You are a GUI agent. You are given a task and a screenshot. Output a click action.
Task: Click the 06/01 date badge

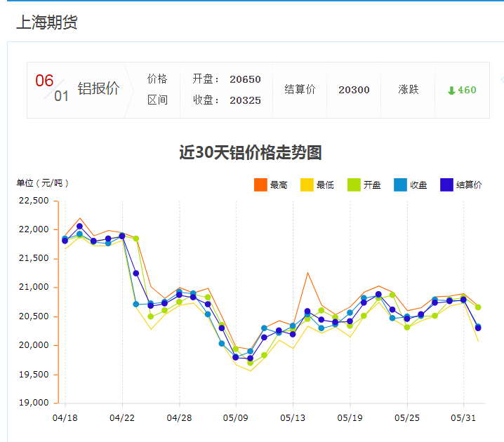[52, 88]
